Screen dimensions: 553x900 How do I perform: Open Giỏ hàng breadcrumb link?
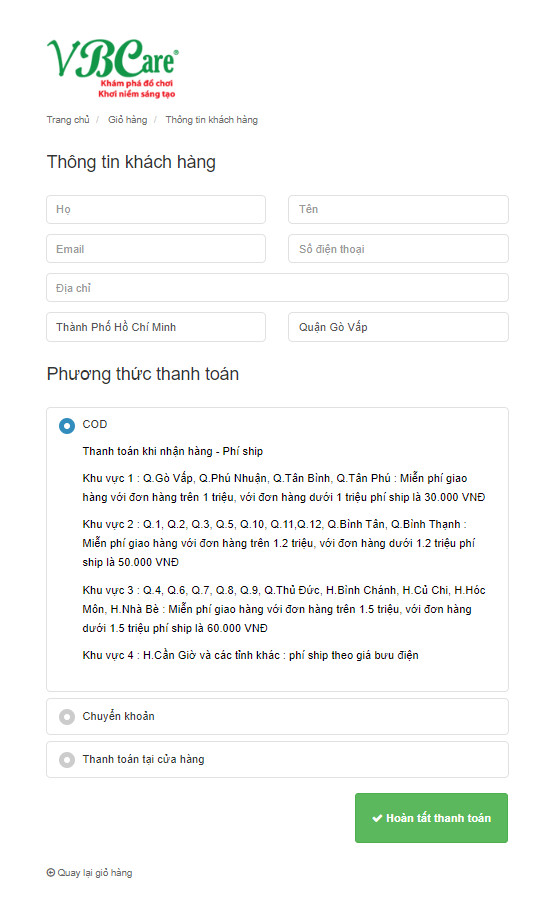[x=127, y=119]
